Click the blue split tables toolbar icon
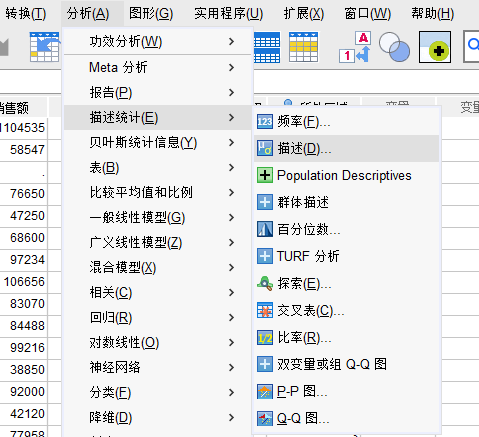479x437 pixels. [x=267, y=47]
